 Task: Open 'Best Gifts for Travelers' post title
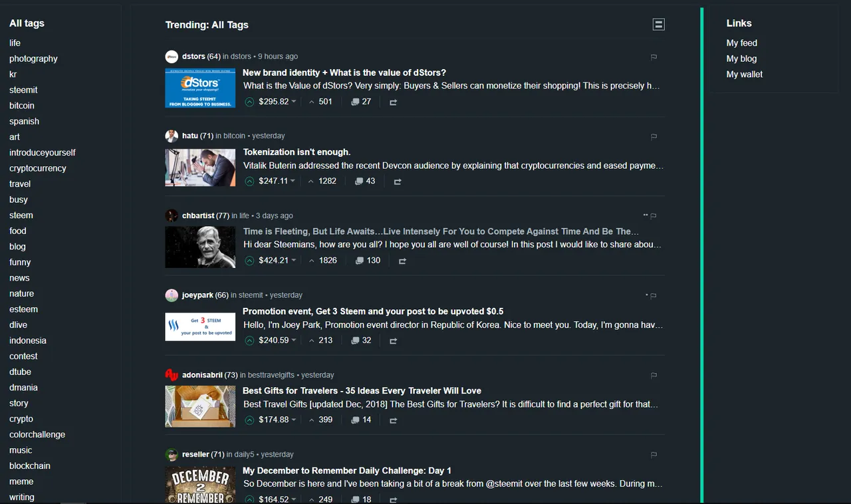click(x=362, y=391)
